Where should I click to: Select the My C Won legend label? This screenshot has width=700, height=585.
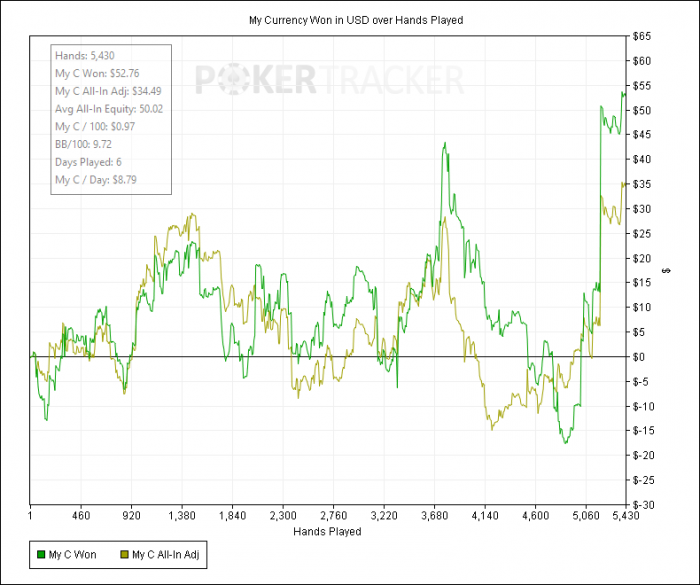coord(73,553)
